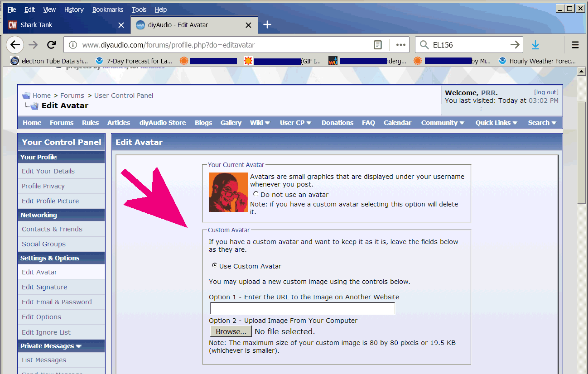Select Use Custom Avatar option
This screenshot has width=588, height=374.
(214, 265)
